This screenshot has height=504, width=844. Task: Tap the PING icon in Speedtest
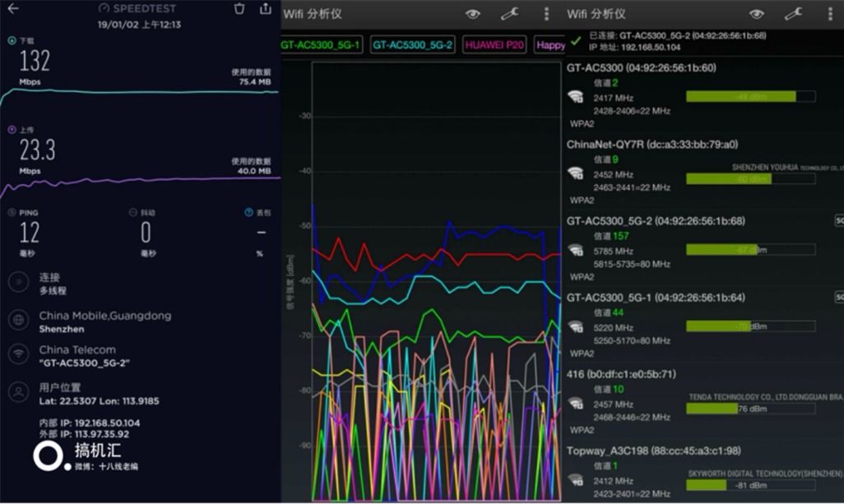[12, 212]
